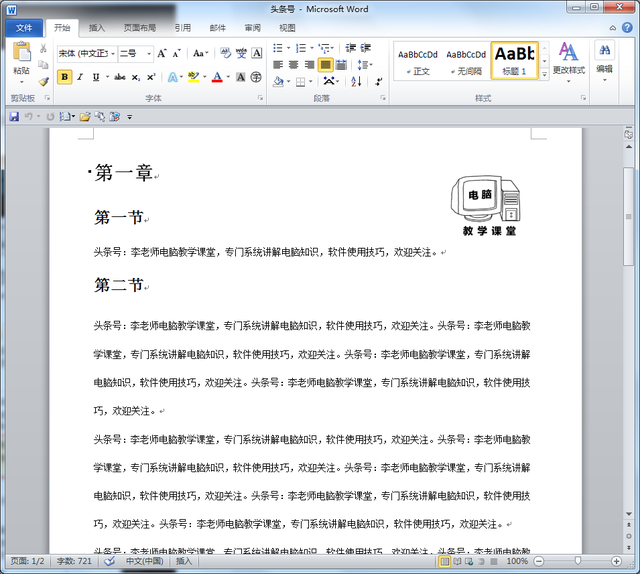Select the 正文 style
This screenshot has width=640, height=574.
click(418, 62)
